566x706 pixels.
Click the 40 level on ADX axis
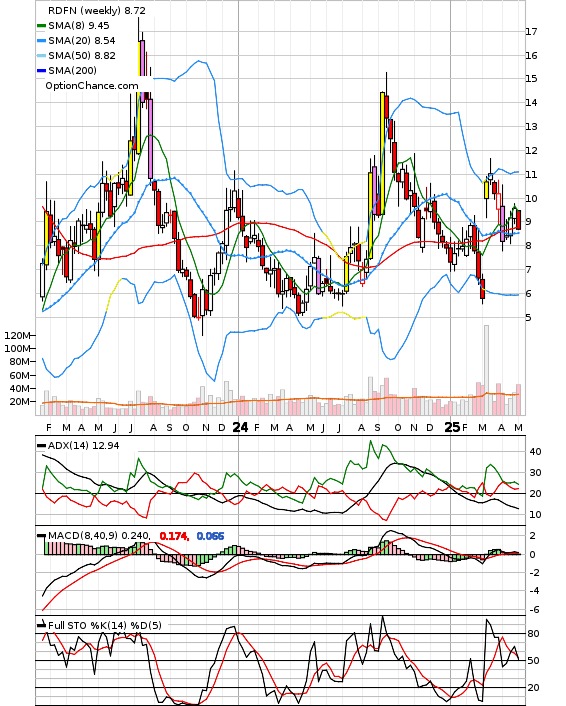click(x=535, y=451)
